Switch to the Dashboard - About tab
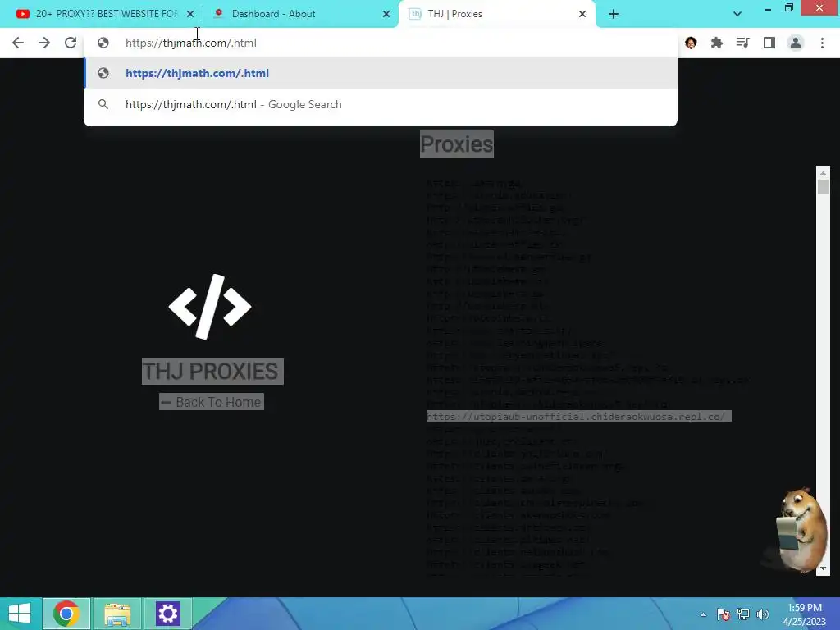The width and height of the screenshot is (840, 630). click(300, 14)
